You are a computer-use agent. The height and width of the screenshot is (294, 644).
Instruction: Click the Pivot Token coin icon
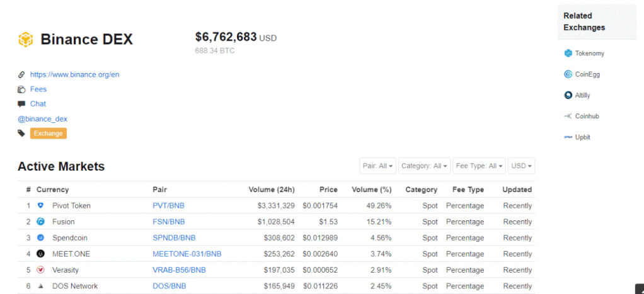(40, 205)
